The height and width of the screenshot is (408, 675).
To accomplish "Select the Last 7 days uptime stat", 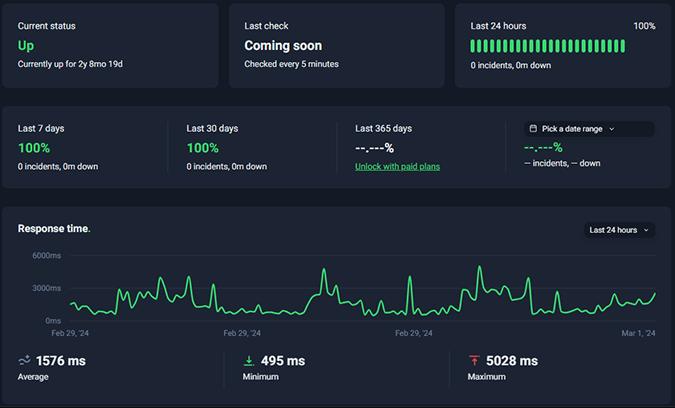I will pos(34,148).
